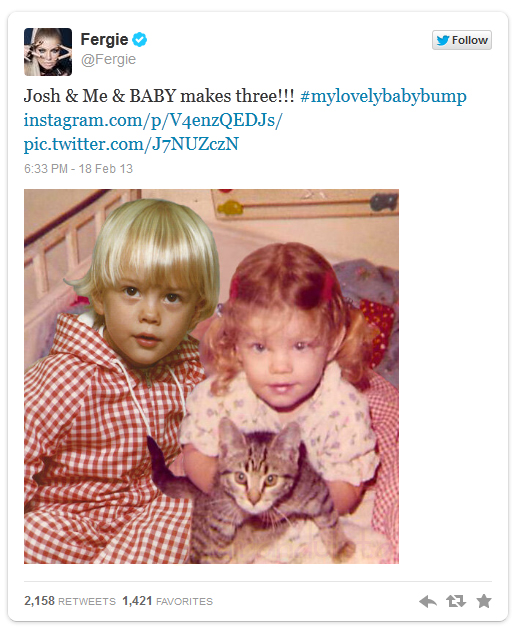Favorite the tweet with the star icon

[484, 601]
